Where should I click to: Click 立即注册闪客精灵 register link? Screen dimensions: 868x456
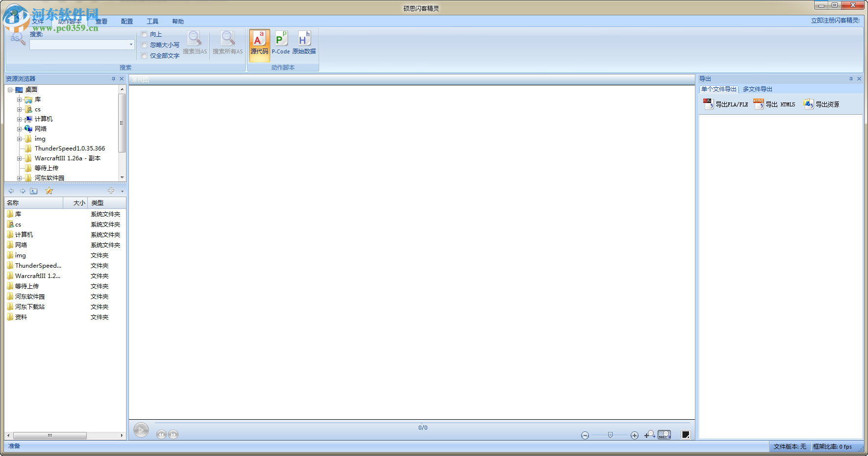pos(835,21)
